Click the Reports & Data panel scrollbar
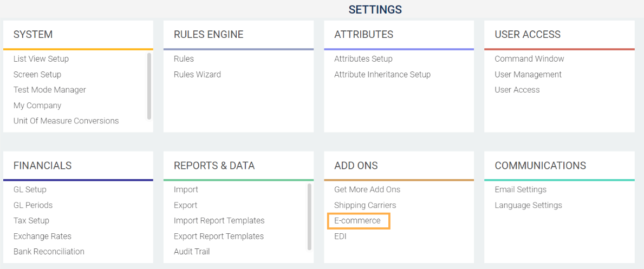This screenshot has width=644, height=269. click(309, 216)
